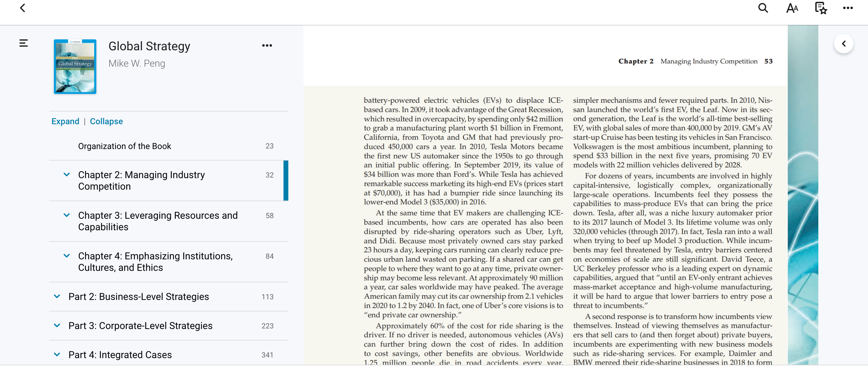Open Part 4: Integrated Cases
The width and height of the screenshot is (868, 369).
click(x=120, y=355)
